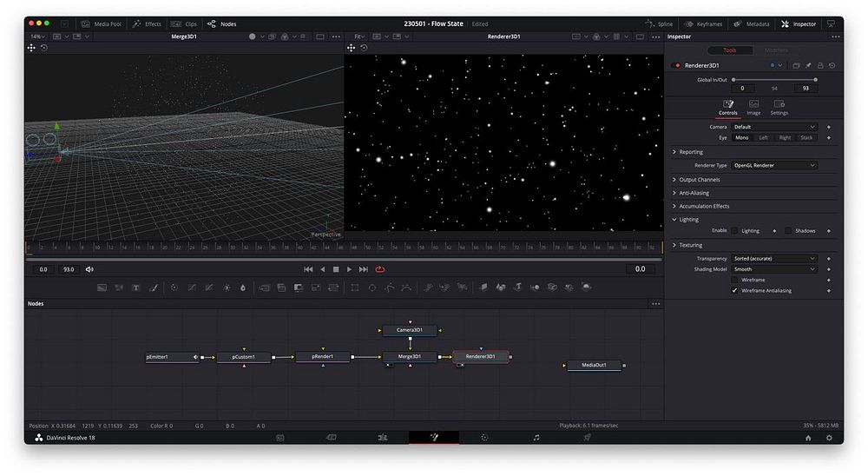Enable the Shadows checkbox
The height and width of the screenshot is (476, 868).
pyautogui.click(x=788, y=230)
